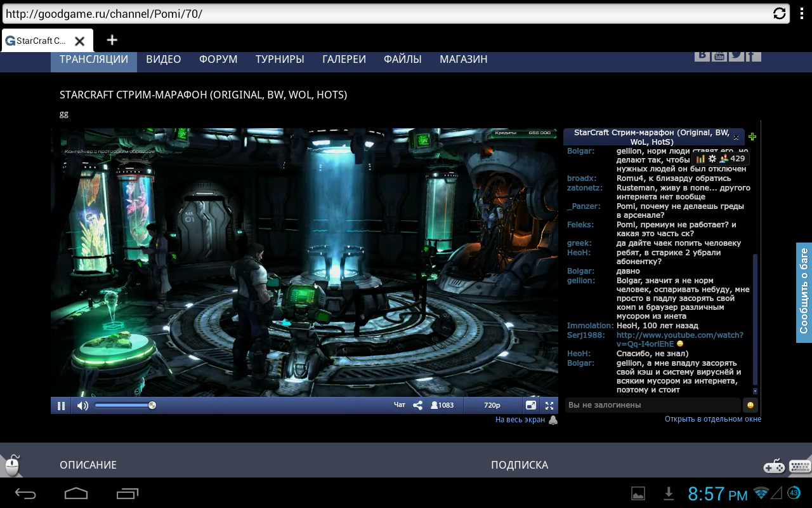Image resolution: width=812 pixels, height=508 pixels.
Task: Click the share icon in player bar
Action: click(x=417, y=405)
